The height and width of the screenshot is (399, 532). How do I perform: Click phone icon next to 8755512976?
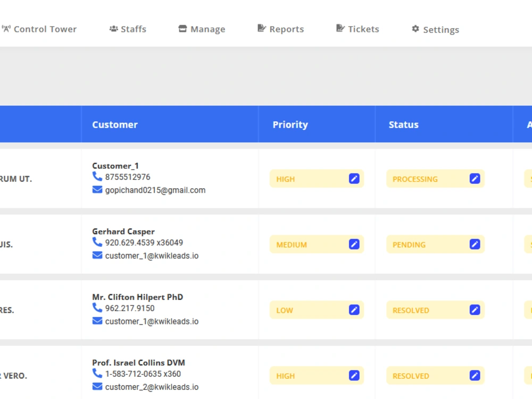[x=97, y=177]
